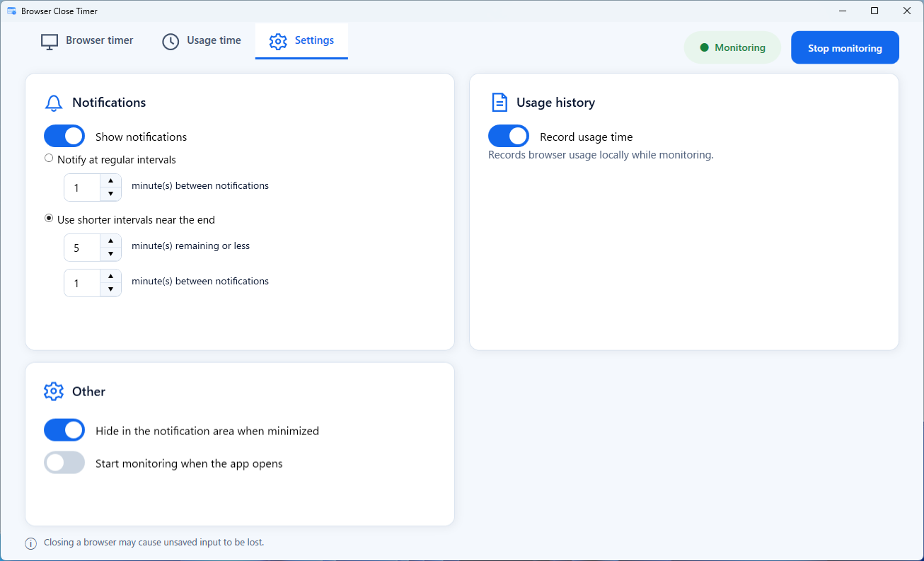
Task: Click the gear icon beside Other heading
Action: click(x=54, y=392)
